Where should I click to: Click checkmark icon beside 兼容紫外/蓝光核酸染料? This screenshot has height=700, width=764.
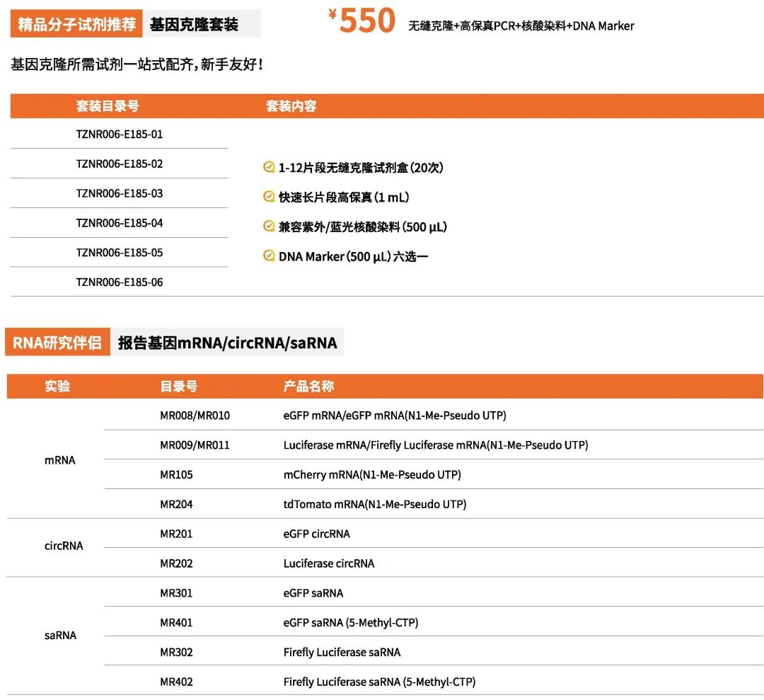coord(269,226)
